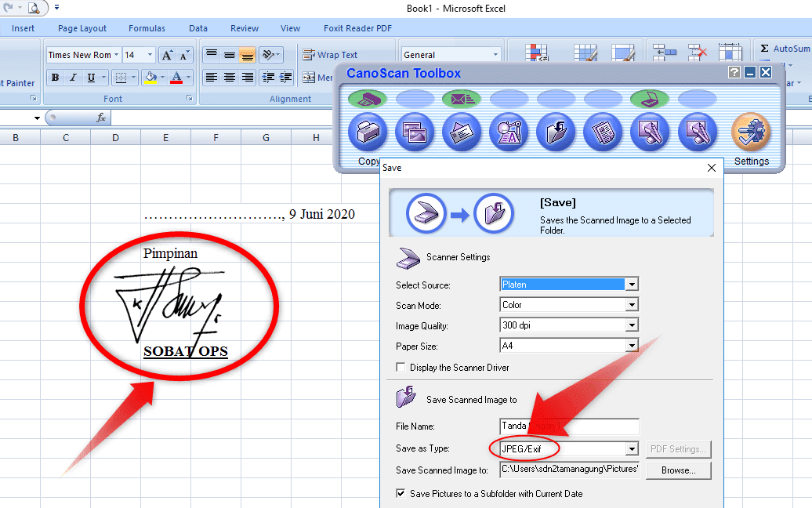Viewport: 812px width, 508px height.
Task: Toggle Save Pictures to Subfolder with Current Date
Action: click(401, 494)
